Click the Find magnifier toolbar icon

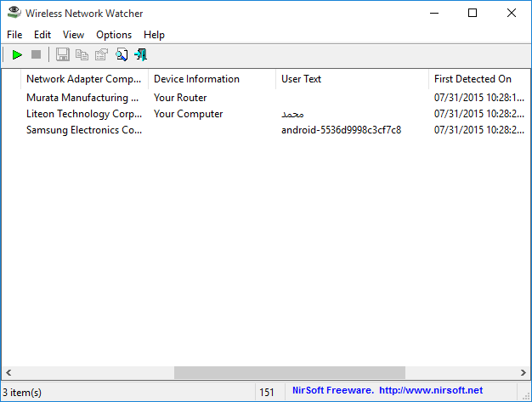pyautogui.click(x=122, y=54)
